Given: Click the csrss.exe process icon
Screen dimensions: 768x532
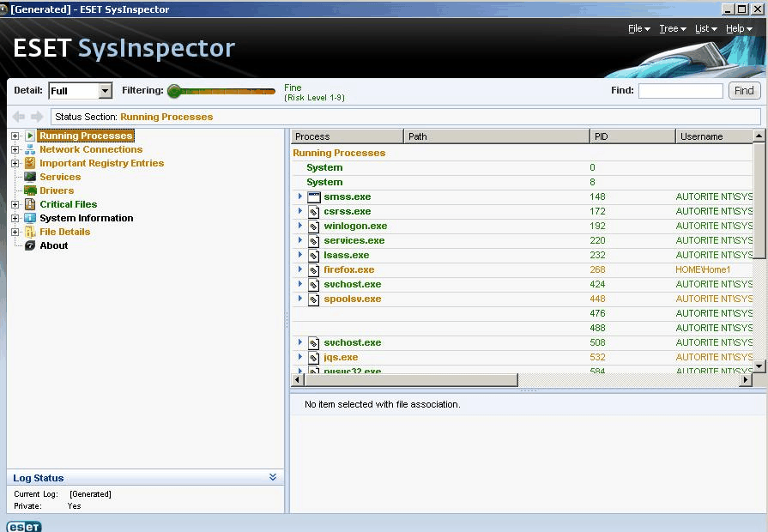Looking at the screenshot, I should point(314,212).
